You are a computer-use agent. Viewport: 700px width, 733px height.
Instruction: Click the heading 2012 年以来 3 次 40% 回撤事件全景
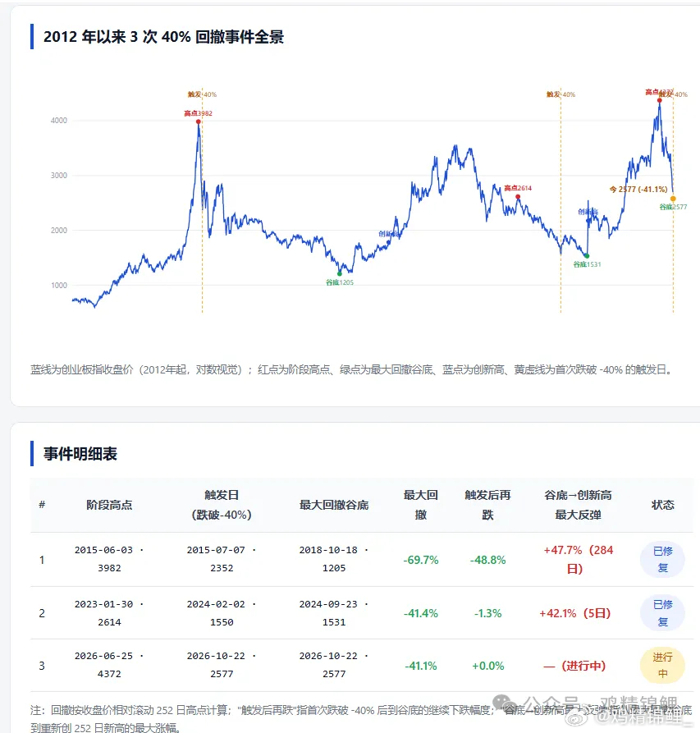click(163, 36)
